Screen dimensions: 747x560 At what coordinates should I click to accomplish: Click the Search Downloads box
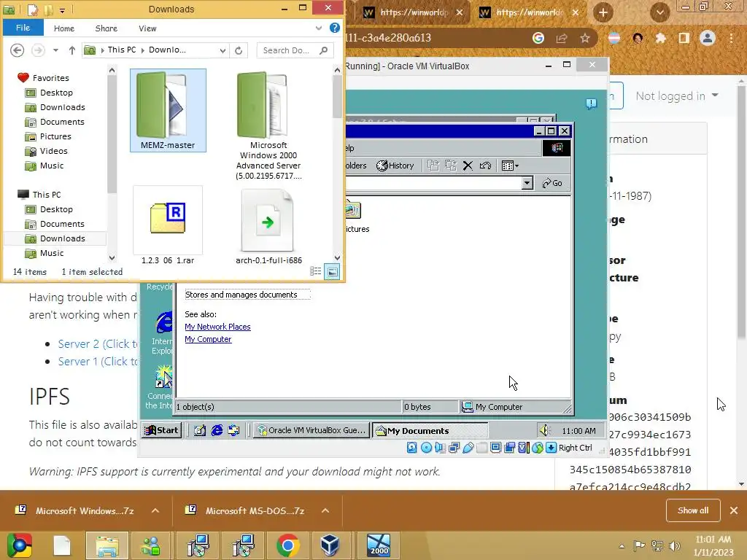[295, 50]
